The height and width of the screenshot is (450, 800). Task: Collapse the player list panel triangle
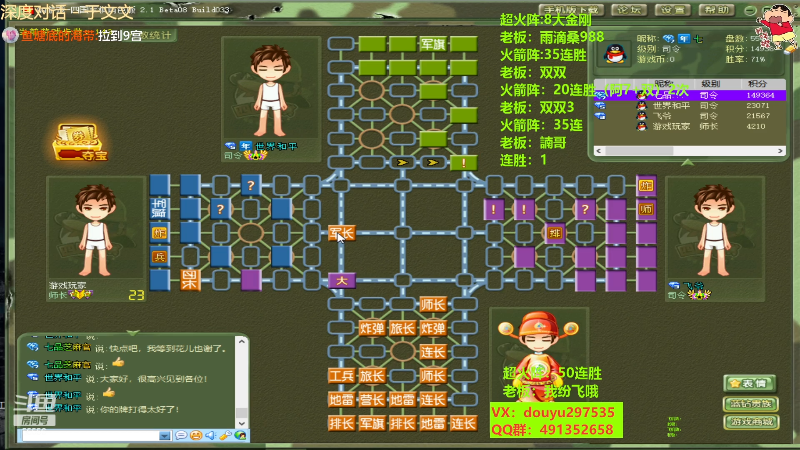[x=687, y=162]
